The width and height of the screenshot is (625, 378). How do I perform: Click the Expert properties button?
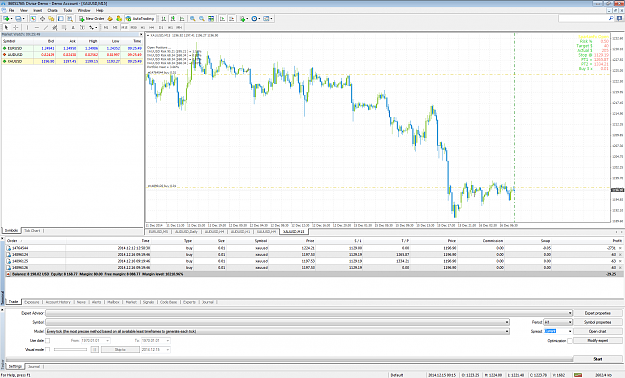coord(597,313)
